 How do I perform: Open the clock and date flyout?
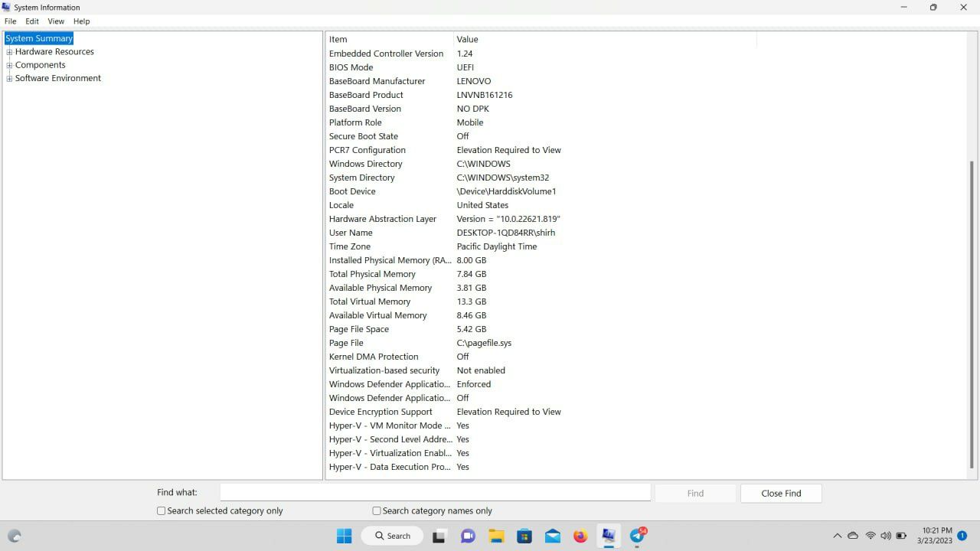(936, 536)
